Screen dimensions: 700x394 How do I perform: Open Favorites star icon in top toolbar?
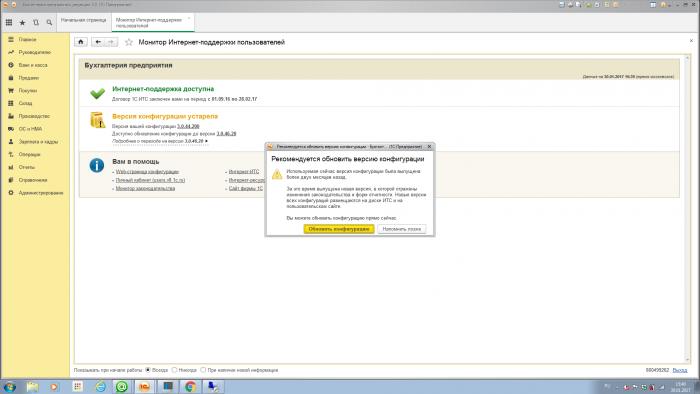tap(22, 22)
